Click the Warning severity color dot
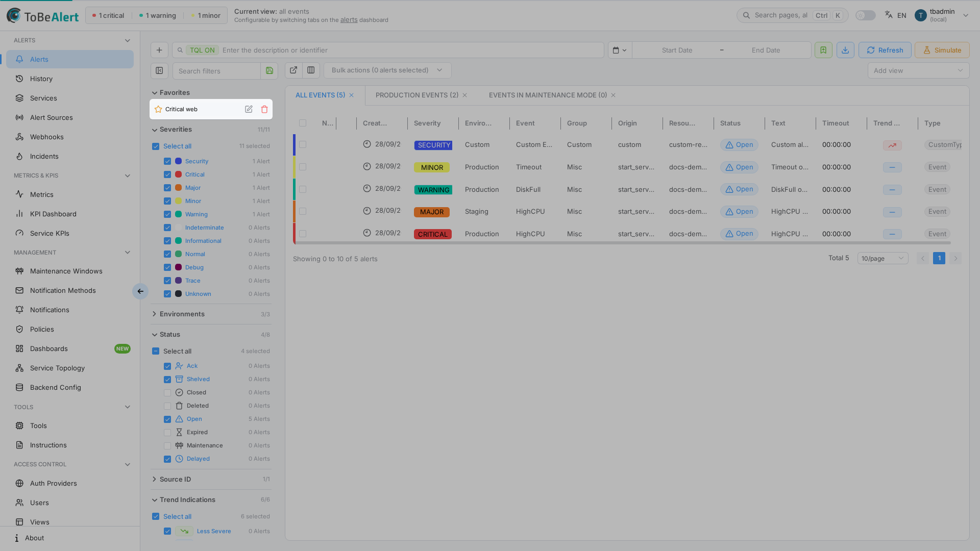Screen dimensions: 980x551 (x=179, y=214)
